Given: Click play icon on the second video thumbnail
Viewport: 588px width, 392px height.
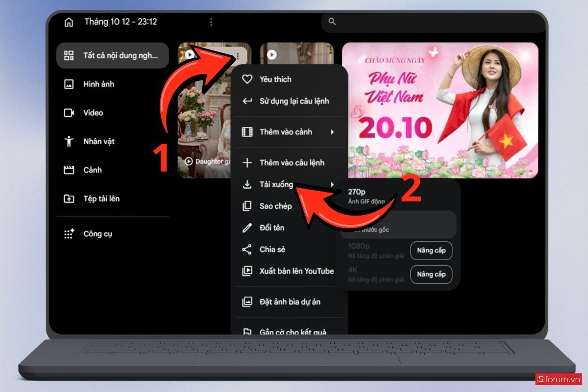Looking at the screenshot, I should coord(272,55).
